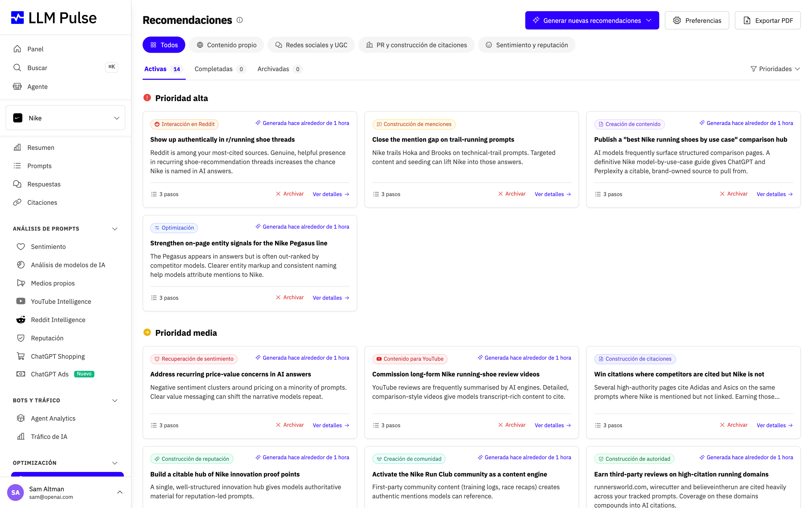Collapse the Optimización section
This screenshot has height=508, width=812.
coord(115,463)
